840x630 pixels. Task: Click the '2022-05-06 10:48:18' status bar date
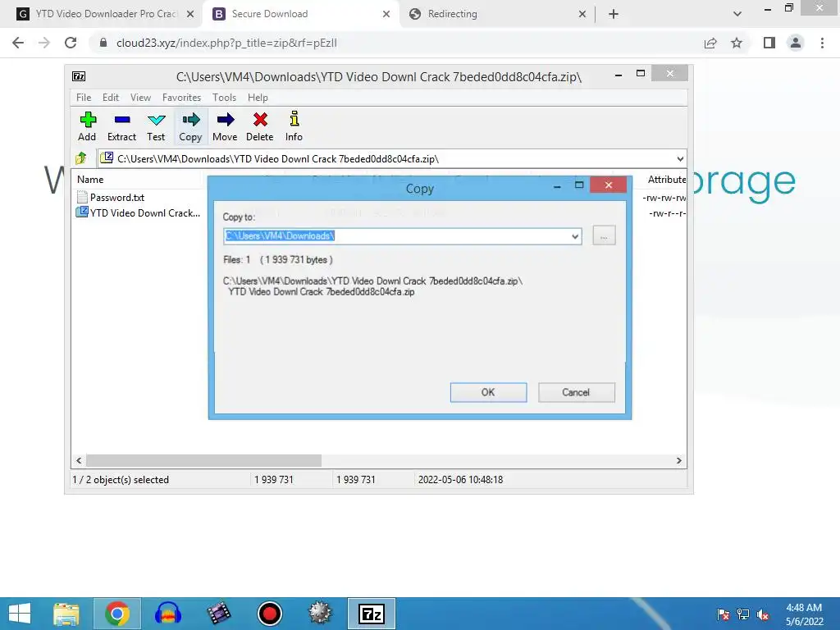coord(461,479)
